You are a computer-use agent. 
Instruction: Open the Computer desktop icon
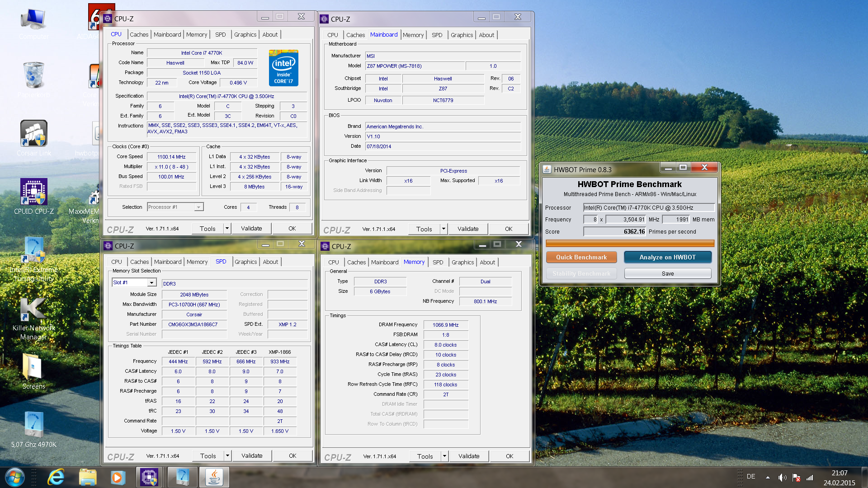[x=34, y=23]
